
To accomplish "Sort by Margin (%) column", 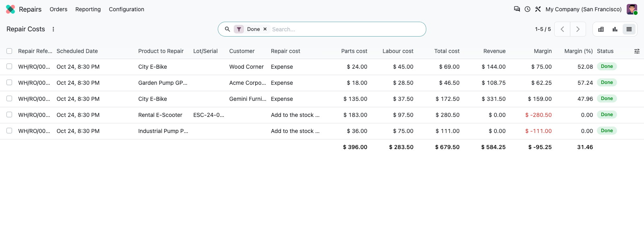I will [578, 51].
